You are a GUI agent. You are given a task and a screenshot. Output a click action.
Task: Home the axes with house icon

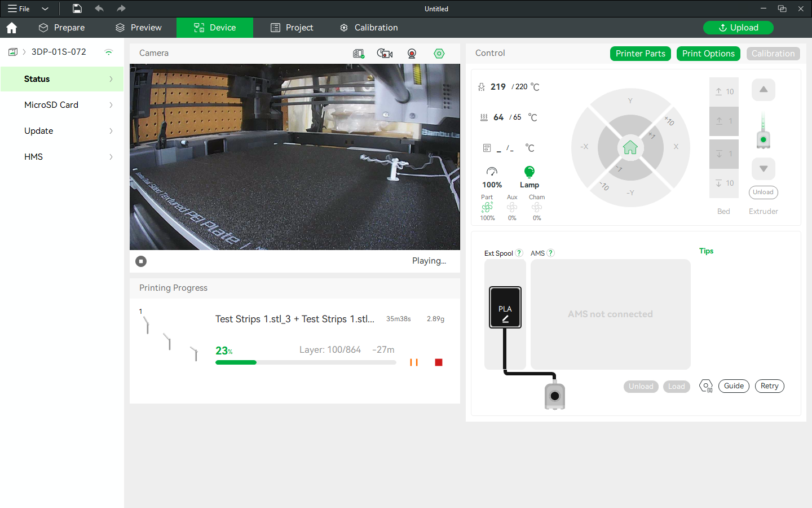tap(630, 148)
